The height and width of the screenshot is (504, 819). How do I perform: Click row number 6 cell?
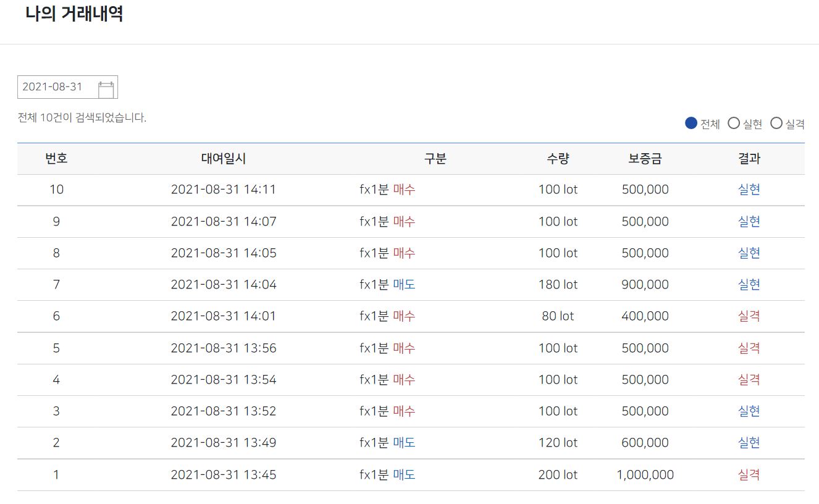(x=56, y=316)
